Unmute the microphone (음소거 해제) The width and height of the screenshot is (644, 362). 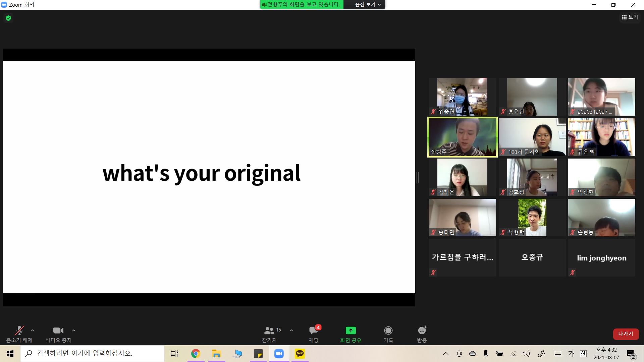point(19,331)
